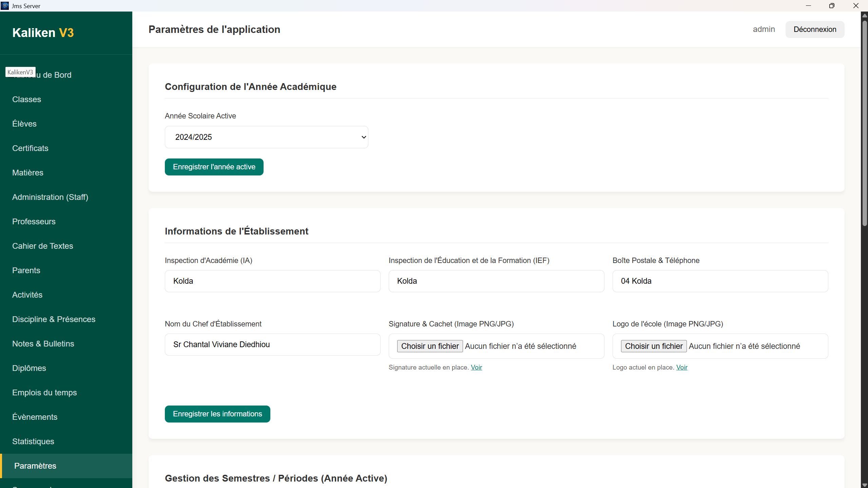Click Enregistrer l'année active button

pos(214,167)
